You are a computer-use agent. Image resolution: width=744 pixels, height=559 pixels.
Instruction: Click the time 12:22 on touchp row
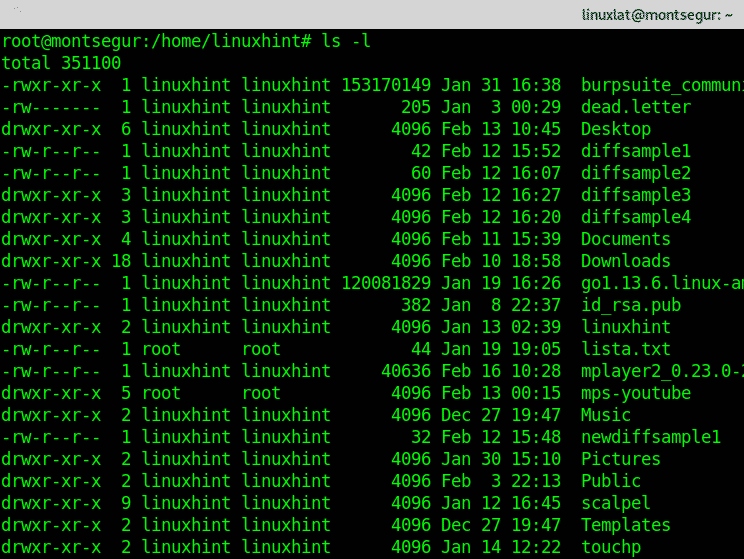(536, 547)
